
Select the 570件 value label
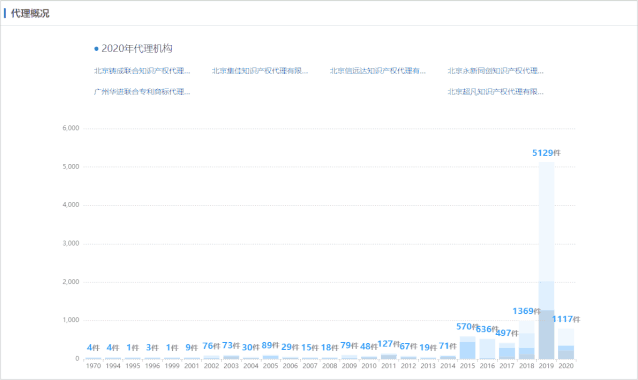coord(468,327)
